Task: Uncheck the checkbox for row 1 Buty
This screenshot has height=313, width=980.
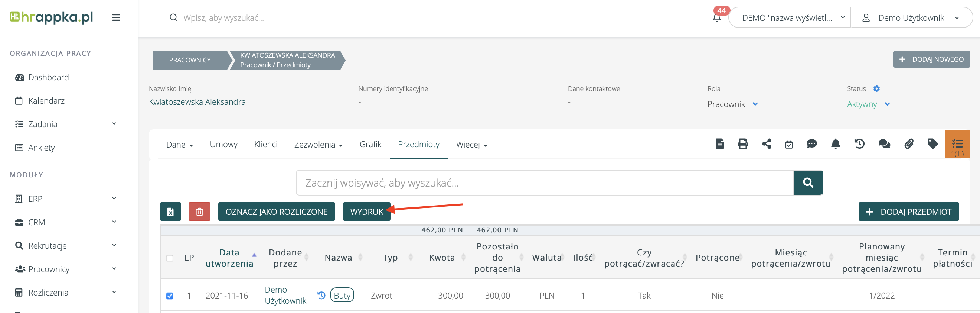Action: click(170, 296)
